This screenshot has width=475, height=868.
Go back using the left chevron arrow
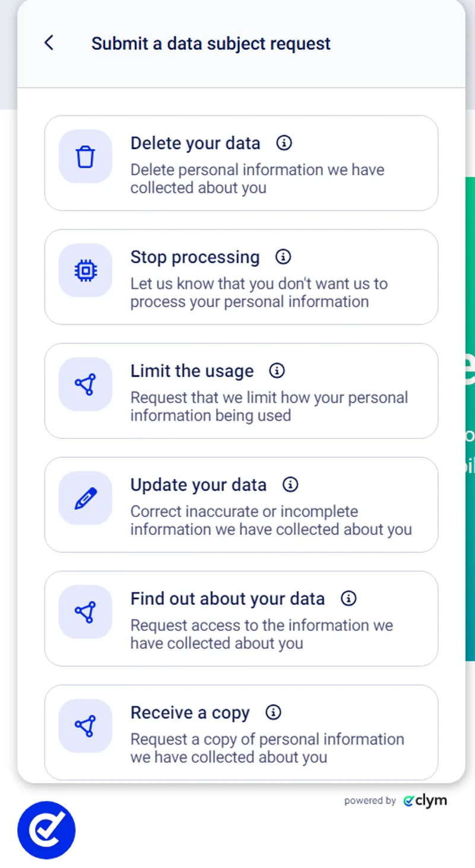click(49, 43)
